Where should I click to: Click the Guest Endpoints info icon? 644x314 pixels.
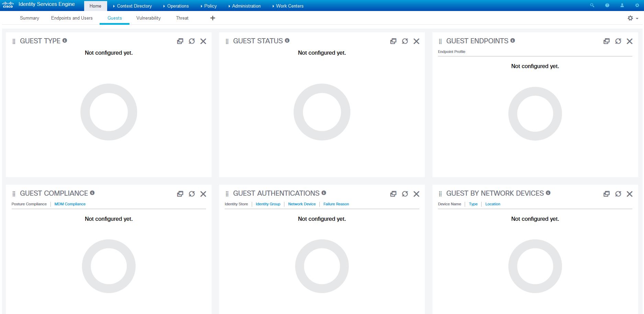tap(512, 40)
